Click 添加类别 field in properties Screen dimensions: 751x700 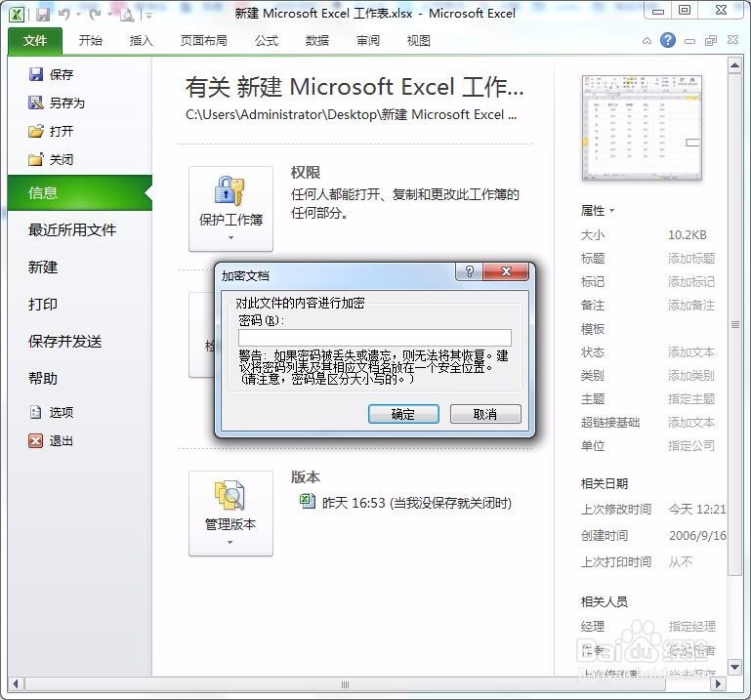pyautogui.click(x=691, y=375)
